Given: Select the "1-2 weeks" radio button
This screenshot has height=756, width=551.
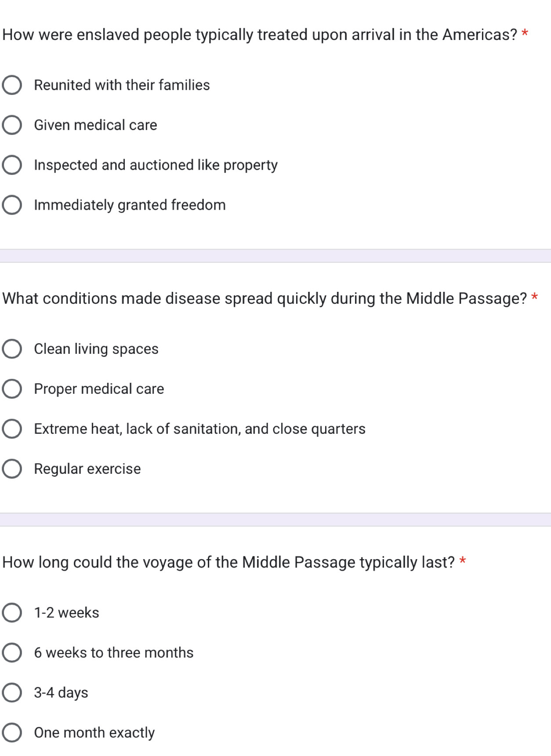Looking at the screenshot, I should 12,613.
